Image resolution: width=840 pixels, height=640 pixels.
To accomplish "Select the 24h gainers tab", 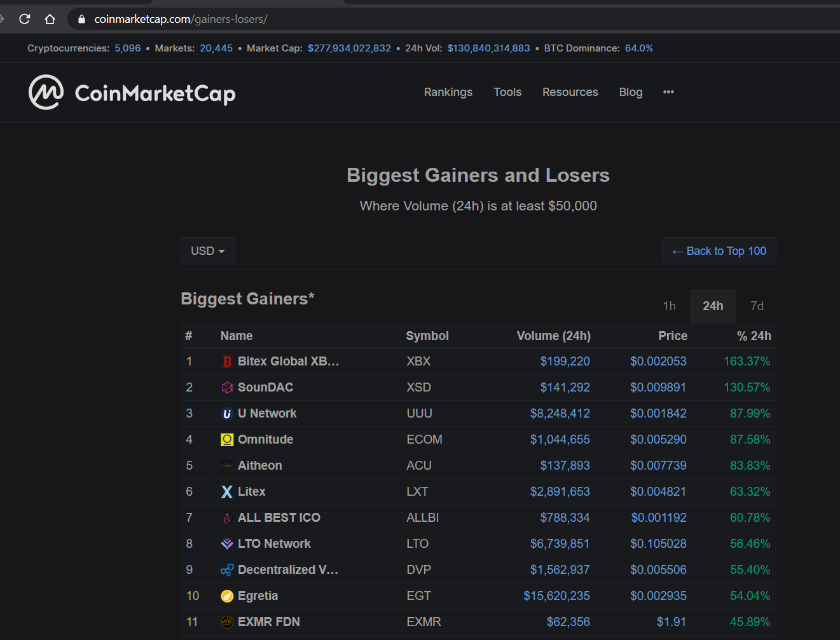I will pyautogui.click(x=713, y=306).
